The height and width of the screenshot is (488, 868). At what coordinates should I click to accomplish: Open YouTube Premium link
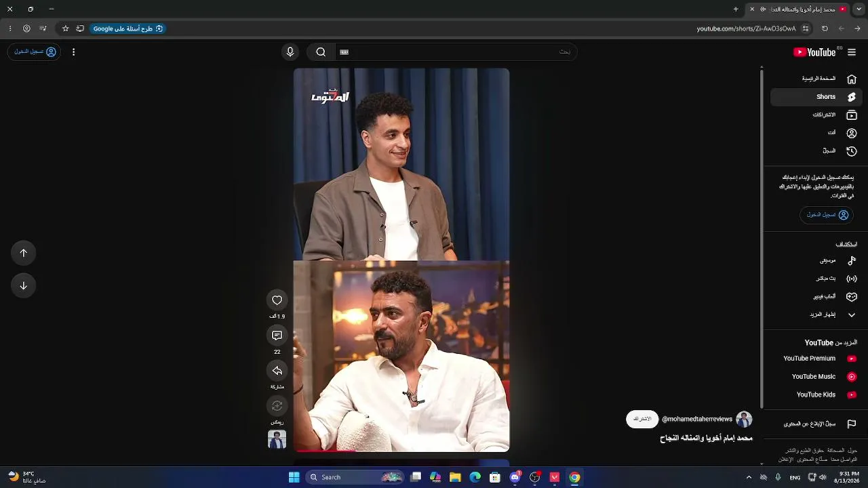[816, 359]
